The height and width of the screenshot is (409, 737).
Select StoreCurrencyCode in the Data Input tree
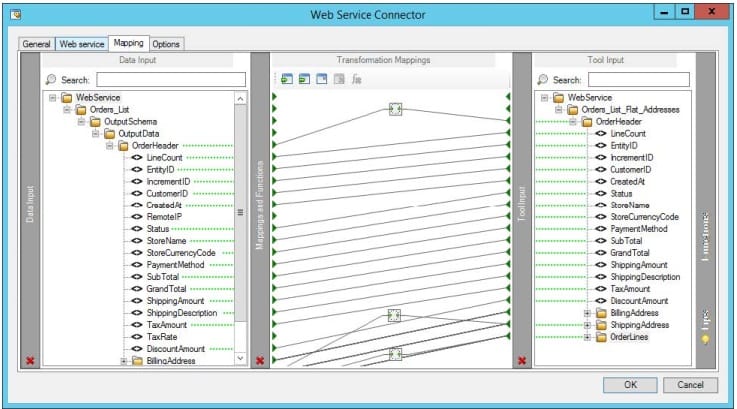coord(181,253)
